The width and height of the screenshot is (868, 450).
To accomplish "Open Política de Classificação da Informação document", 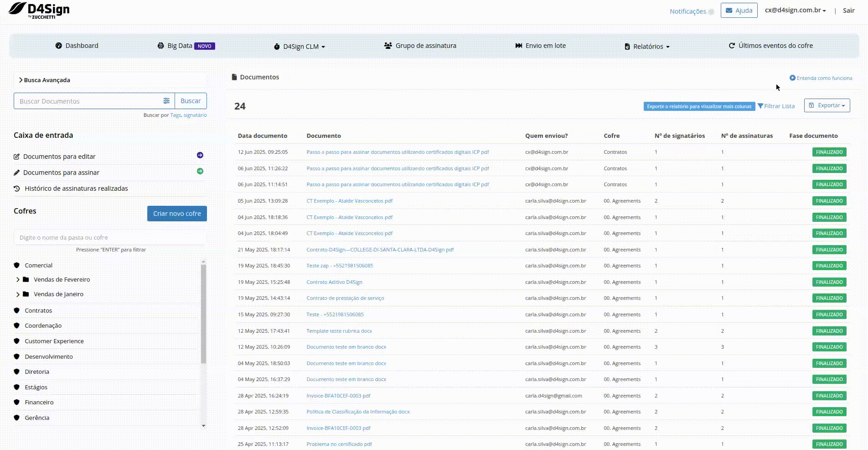I will point(358,412).
